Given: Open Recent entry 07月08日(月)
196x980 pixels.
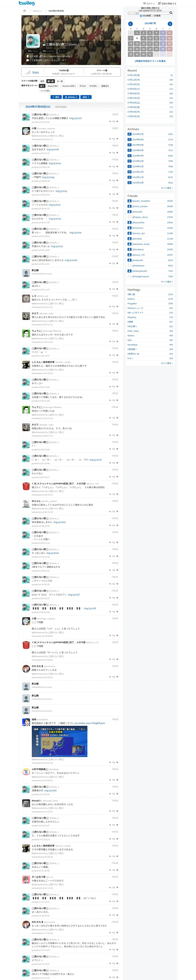Looking at the screenshot, I should 134,94.
